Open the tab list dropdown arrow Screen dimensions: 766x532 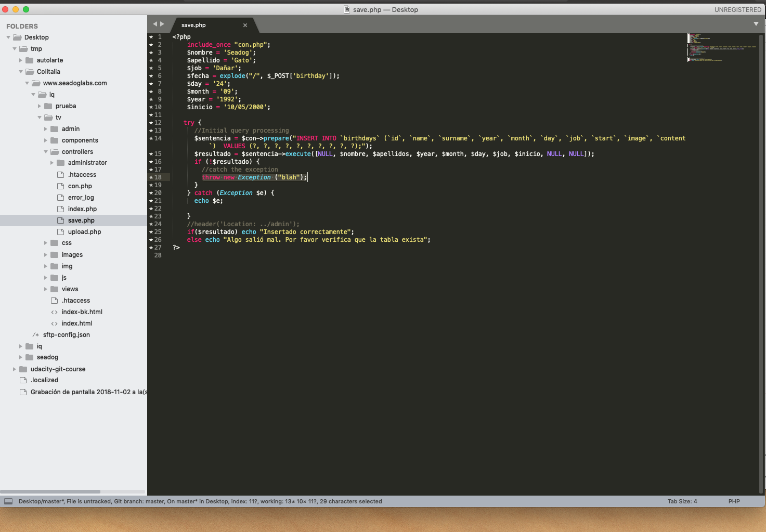[756, 24]
